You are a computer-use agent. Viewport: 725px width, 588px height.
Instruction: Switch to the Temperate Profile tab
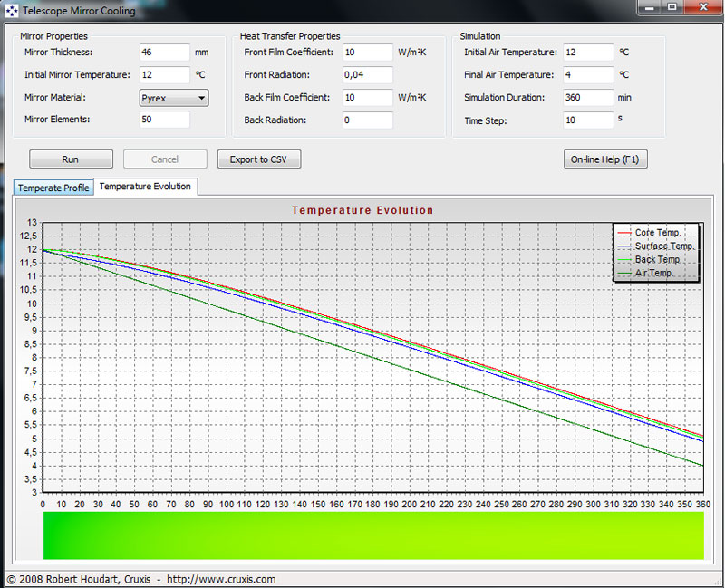(x=53, y=188)
